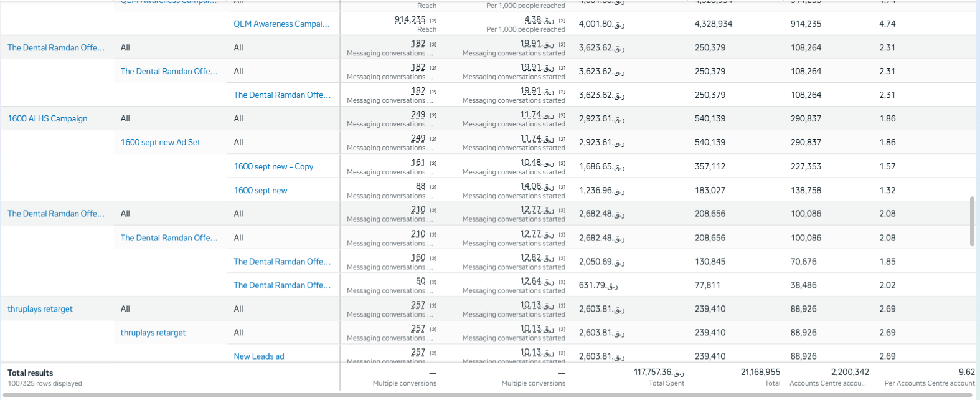Click the 160 results value
Image resolution: width=980 pixels, height=400 pixels.
click(x=418, y=257)
